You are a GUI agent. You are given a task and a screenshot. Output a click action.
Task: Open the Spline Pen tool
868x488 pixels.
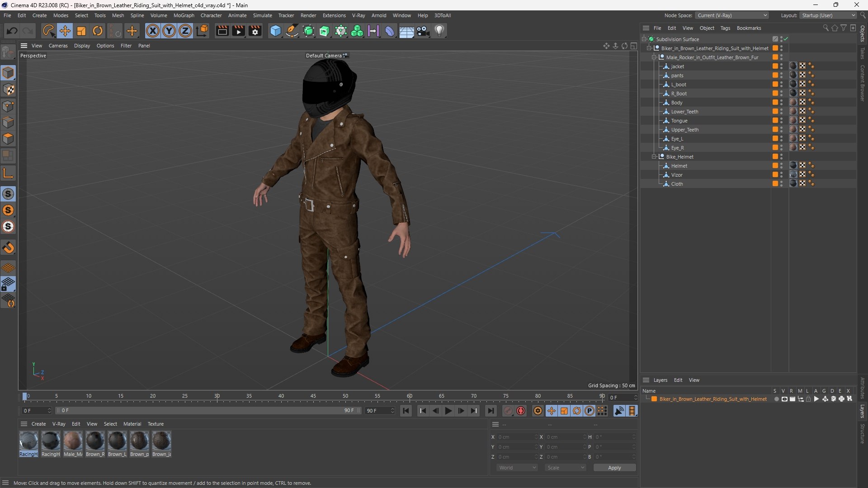coord(292,31)
